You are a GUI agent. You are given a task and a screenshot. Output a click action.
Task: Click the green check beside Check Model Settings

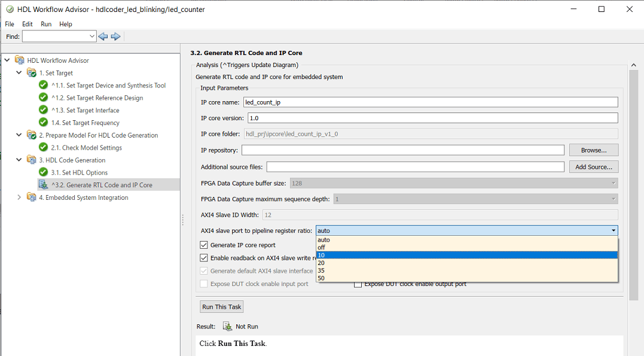[x=43, y=147]
